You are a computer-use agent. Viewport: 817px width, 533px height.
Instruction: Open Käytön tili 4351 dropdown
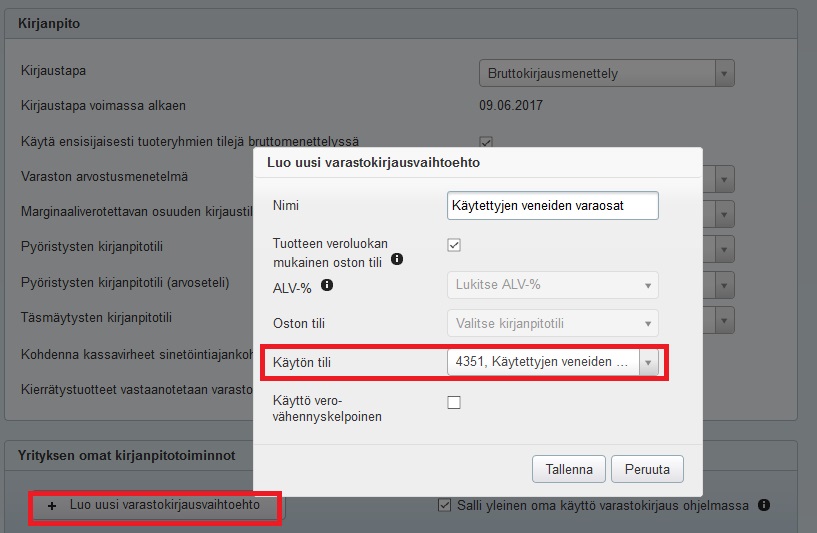coord(553,362)
